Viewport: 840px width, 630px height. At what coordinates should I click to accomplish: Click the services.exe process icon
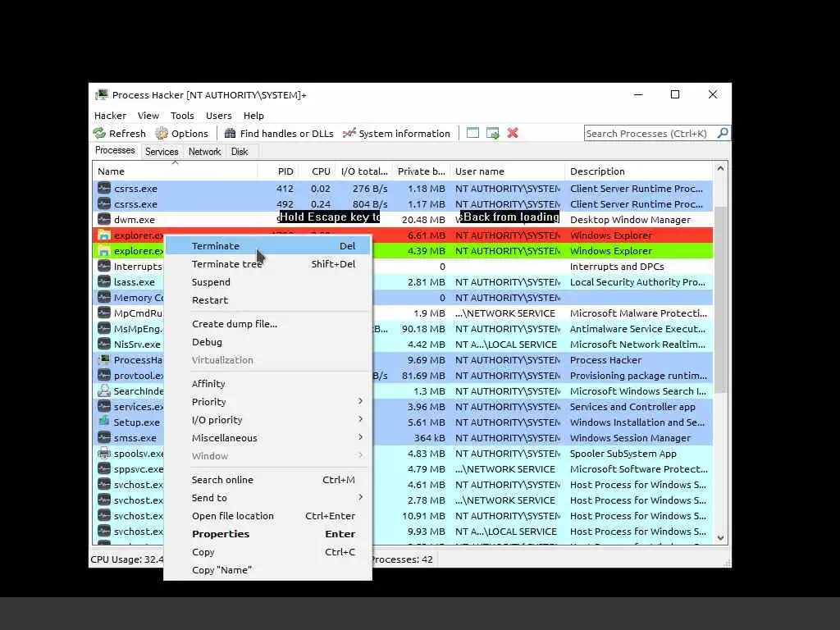pos(104,407)
